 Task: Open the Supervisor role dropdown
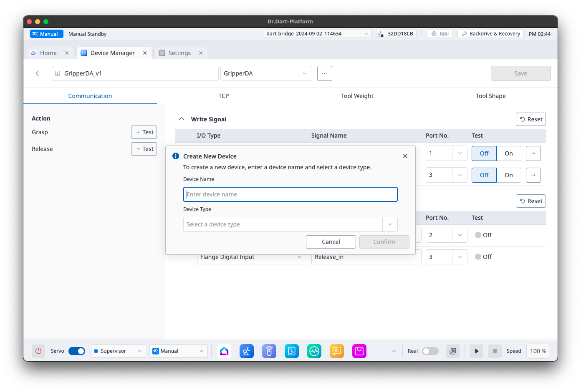pos(118,351)
